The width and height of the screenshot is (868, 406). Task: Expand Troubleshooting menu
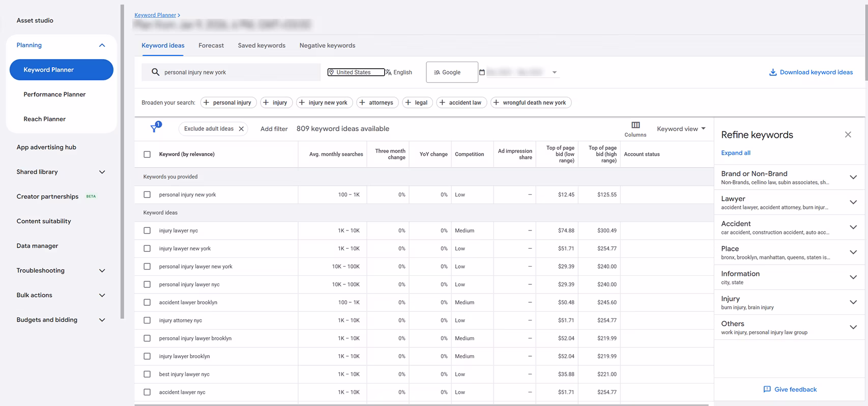tap(102, 271)
